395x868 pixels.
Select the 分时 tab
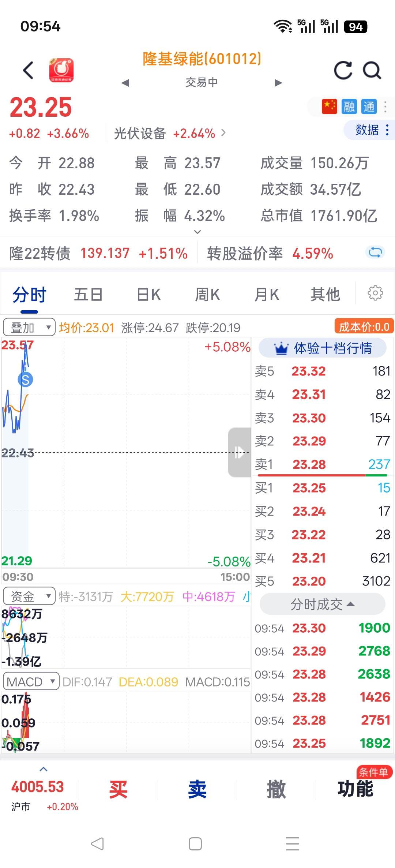pos(29,295)
